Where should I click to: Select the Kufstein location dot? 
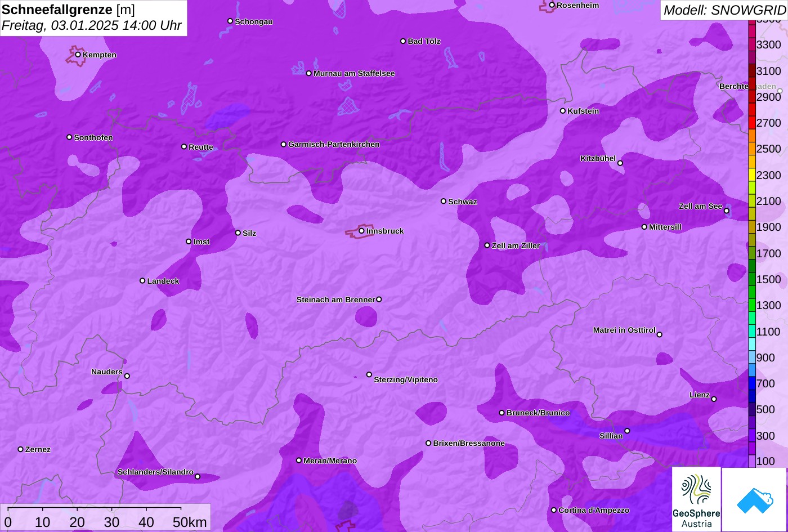562,111
